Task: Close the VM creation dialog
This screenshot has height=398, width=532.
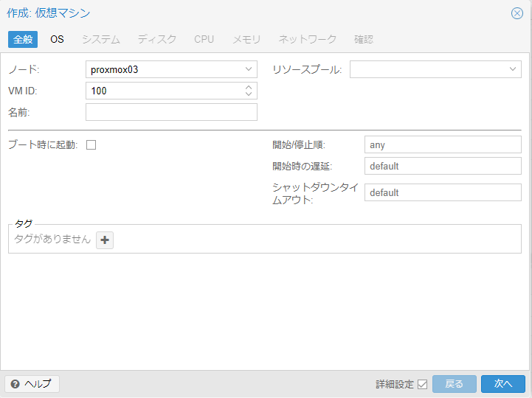Action: pyautogui.click(x=517, y=13)
